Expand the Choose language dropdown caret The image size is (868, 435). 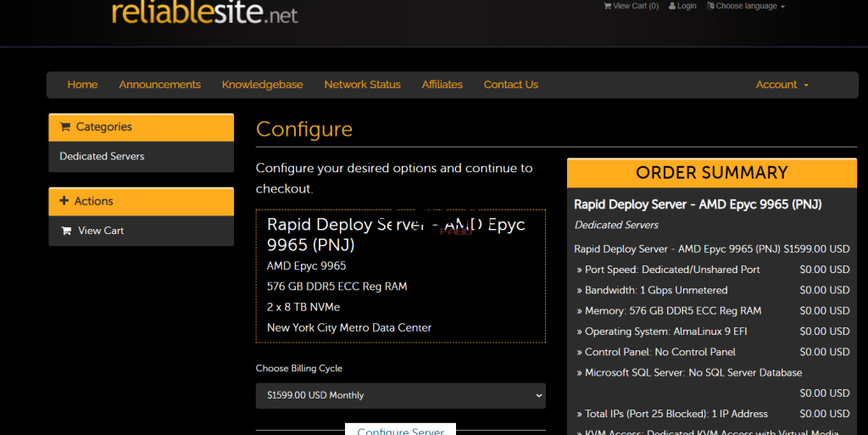[782, 7]
